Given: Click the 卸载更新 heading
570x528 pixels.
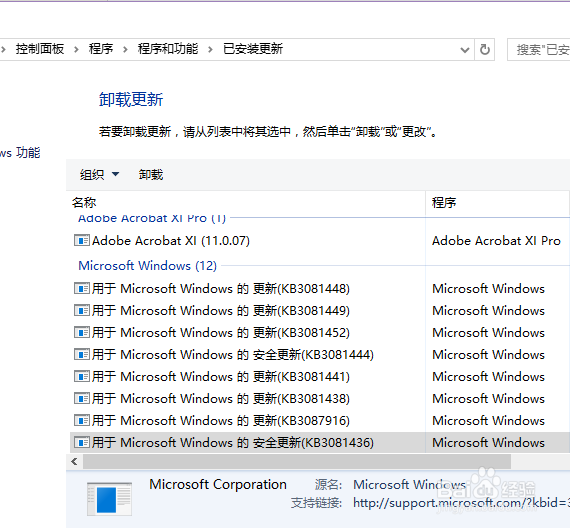Looking at the screenshot, I should coord(131,99).
